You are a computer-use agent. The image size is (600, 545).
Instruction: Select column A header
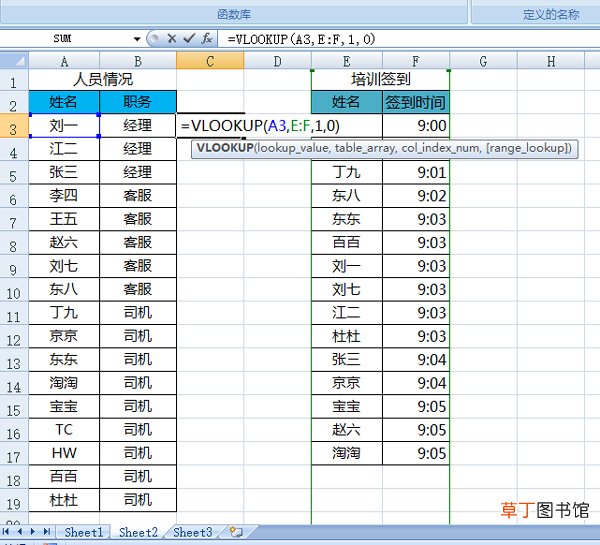(x=64, y=61)
